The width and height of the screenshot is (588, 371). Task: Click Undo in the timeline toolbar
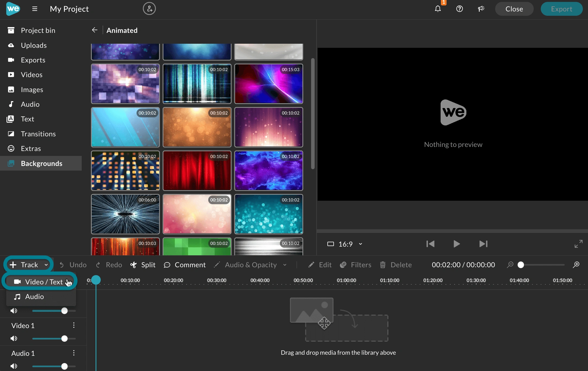point(73,265)
